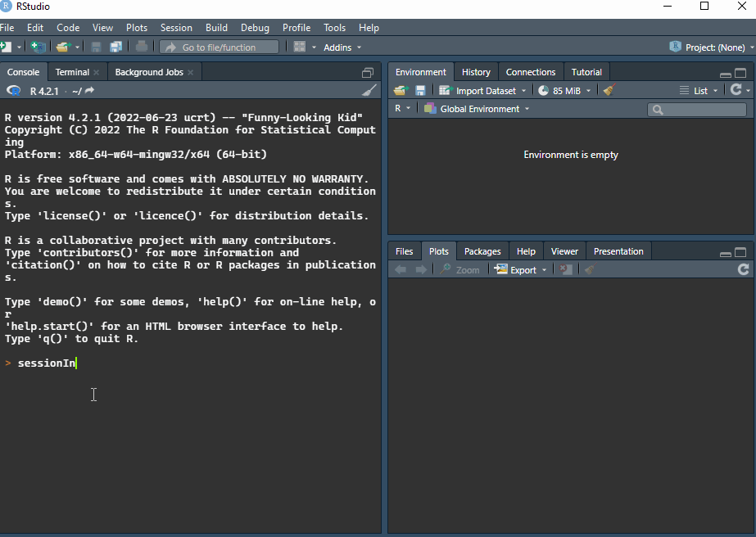Click the Environment search field
This screenshot has height=537, width=756.
pos(697,110)
